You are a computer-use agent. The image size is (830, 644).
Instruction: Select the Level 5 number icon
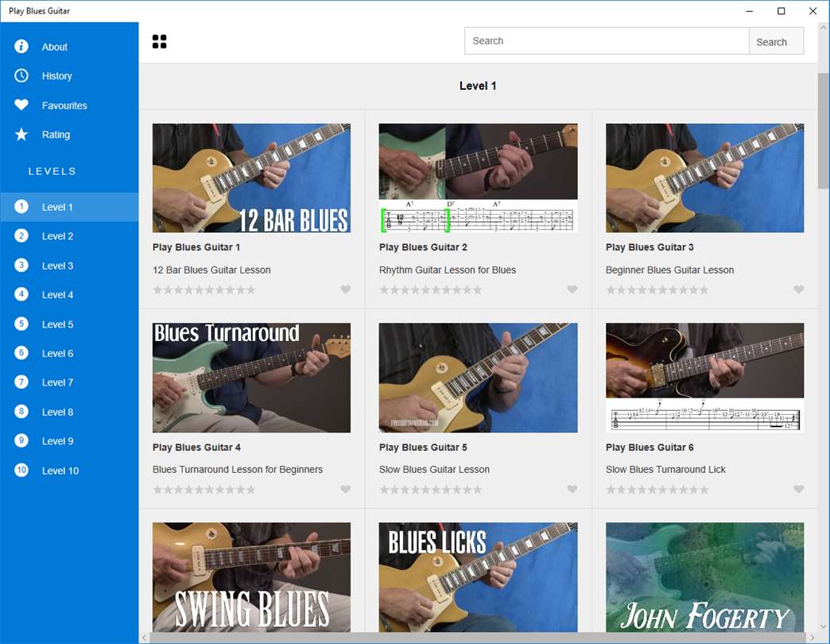[x=21, y=324]
